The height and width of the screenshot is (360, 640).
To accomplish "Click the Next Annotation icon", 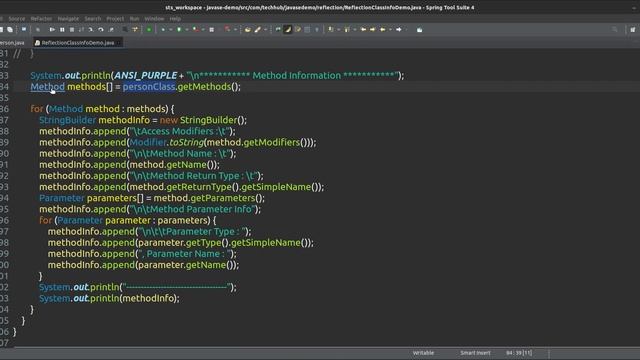I will click(x=331, y=29).
